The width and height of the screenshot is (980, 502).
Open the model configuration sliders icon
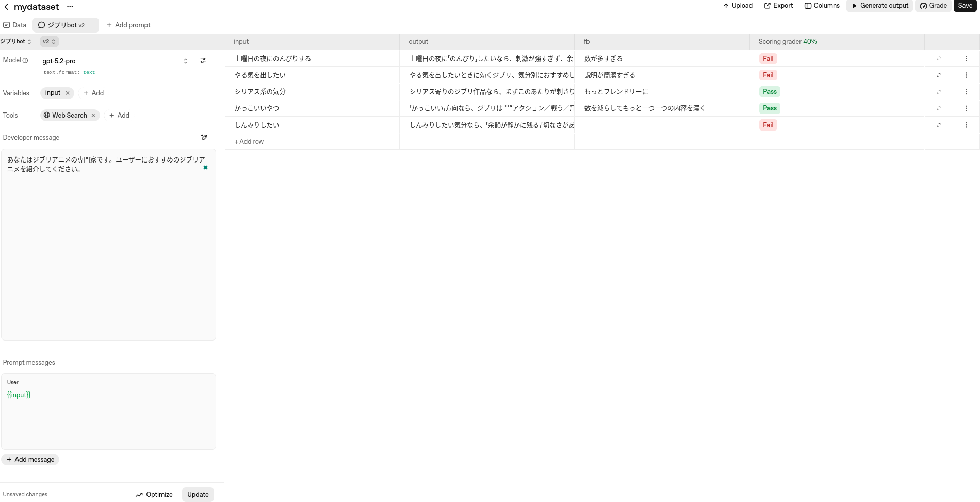point(203,61)
